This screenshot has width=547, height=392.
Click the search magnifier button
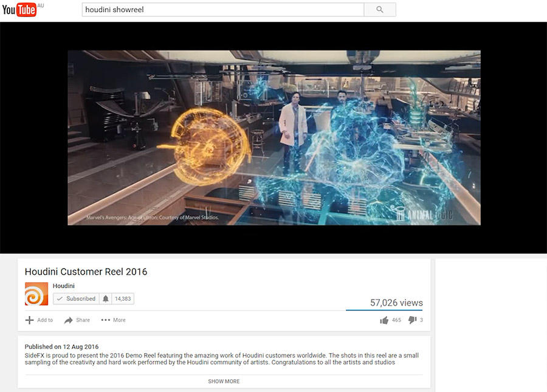pos(380,10)
